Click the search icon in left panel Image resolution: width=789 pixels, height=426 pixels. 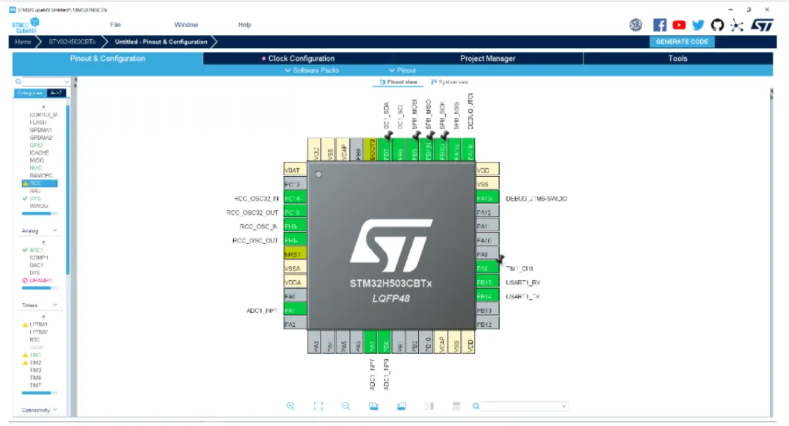pyautogui.click(x=18, y=81)
